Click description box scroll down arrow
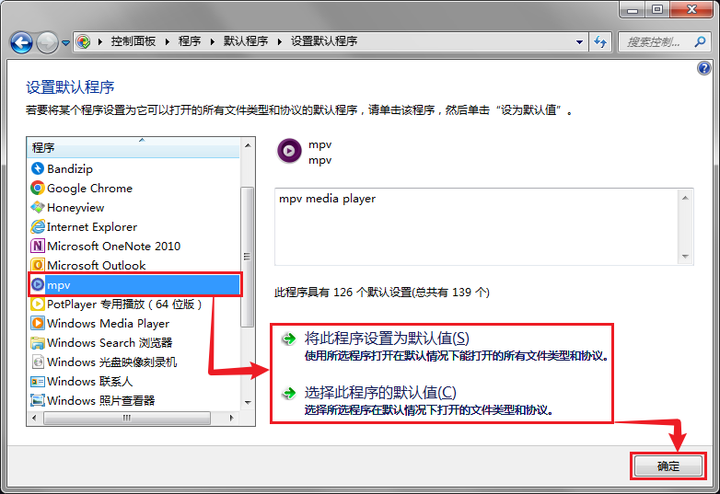 coord(686,256)
